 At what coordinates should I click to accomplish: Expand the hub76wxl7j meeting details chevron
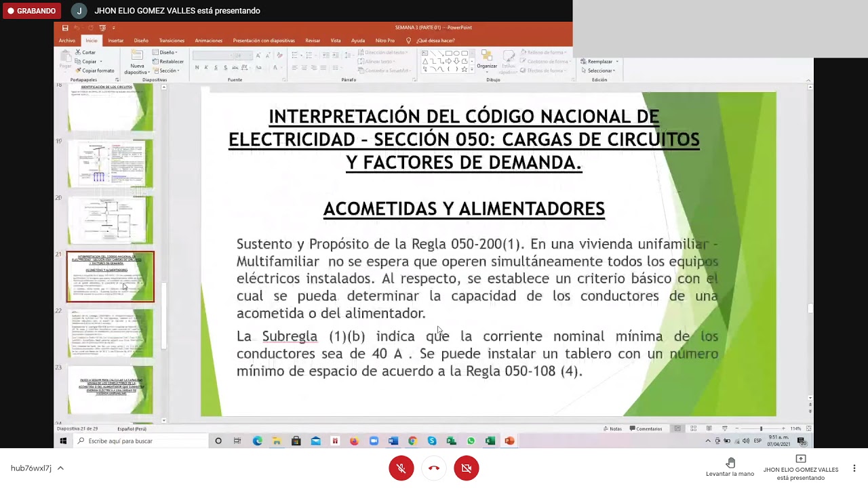point(60,468)
